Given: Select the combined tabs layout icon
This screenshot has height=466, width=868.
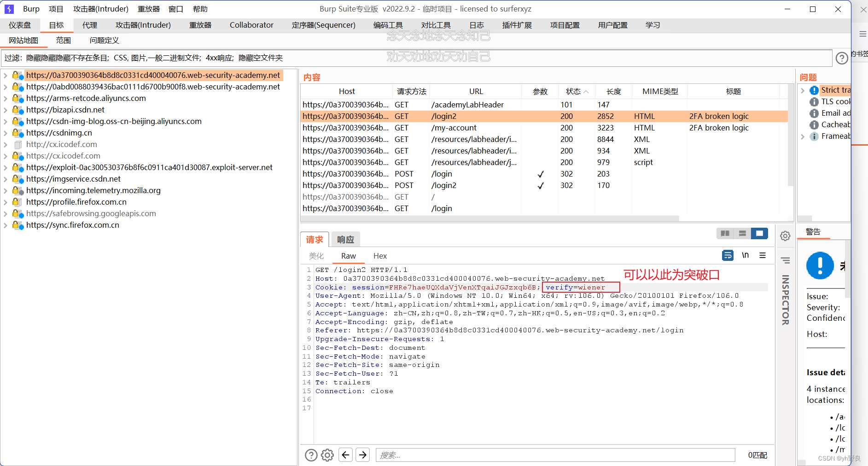Looking at the screenshot, I should click(759, 233).
